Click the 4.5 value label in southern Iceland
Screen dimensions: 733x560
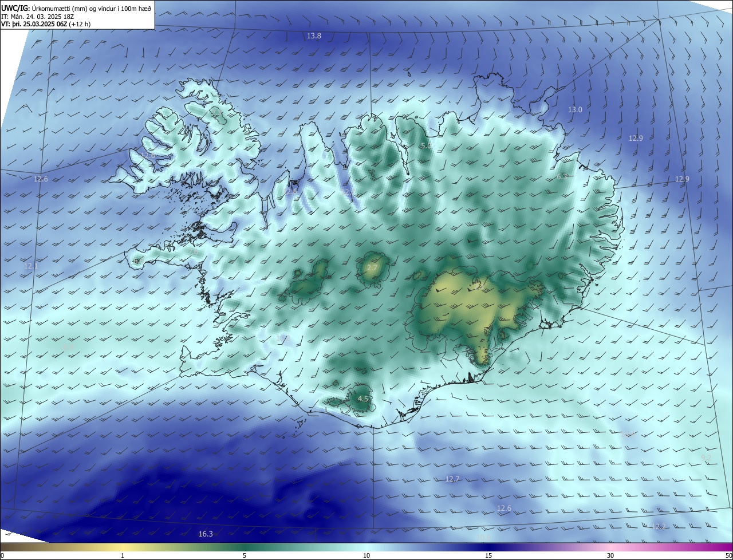tap(363, 399)
